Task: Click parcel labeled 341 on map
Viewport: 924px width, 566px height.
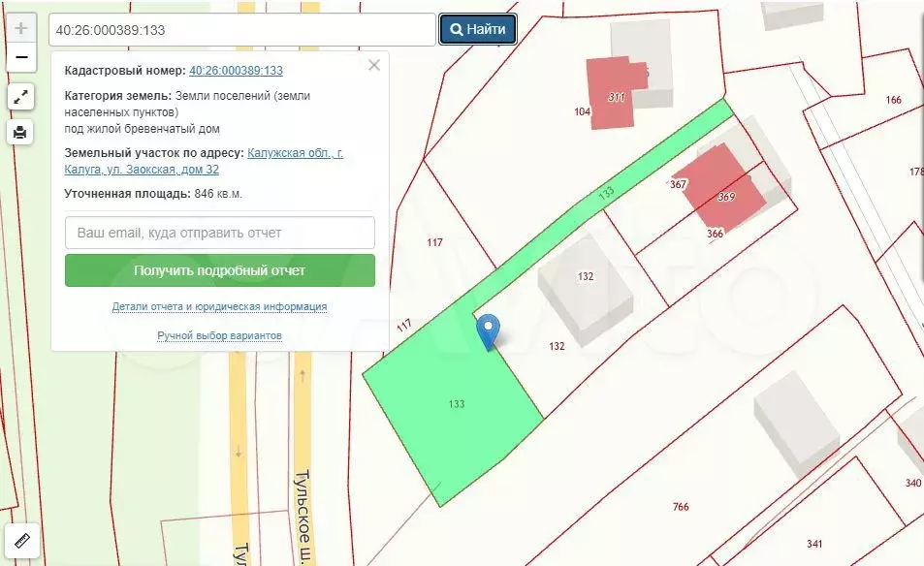Action: (x=814, y=543)
